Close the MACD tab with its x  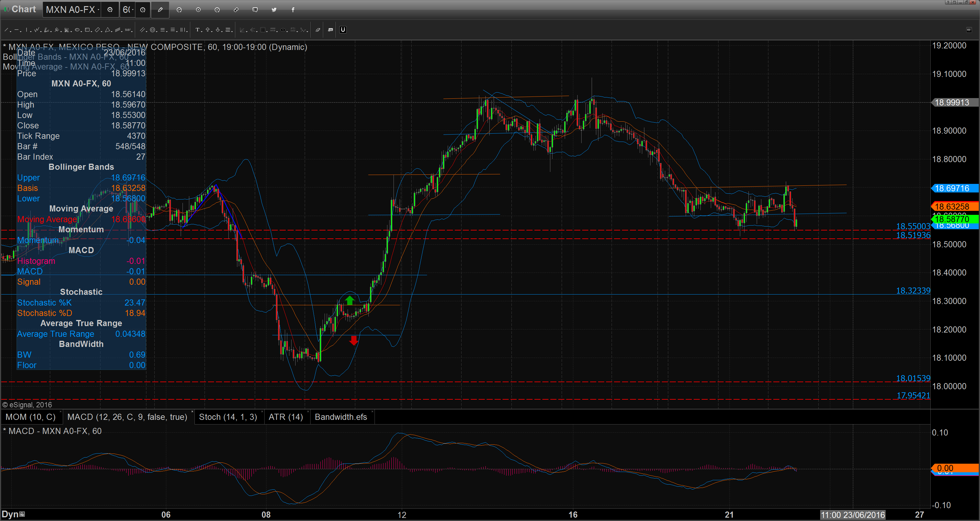coord(192,412)
